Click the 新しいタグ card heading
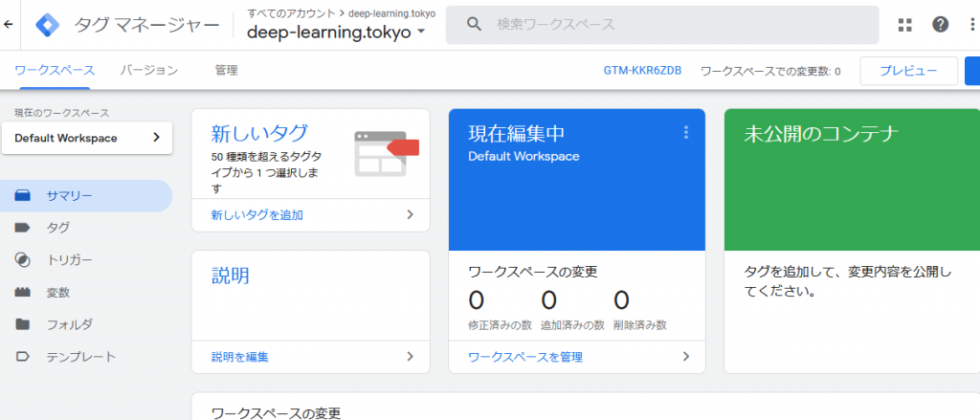Viewport: 980px width, 420px height. pyautogui.click(x=260, y=133)
